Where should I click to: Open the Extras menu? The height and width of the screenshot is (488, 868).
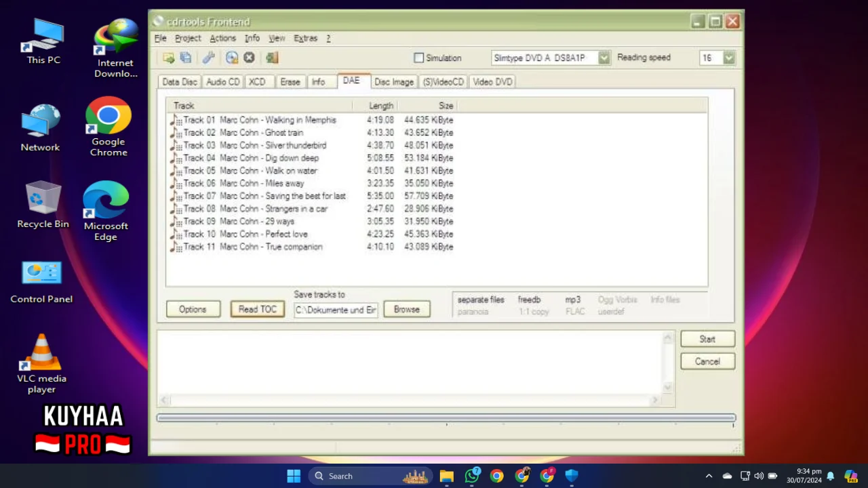305,39
